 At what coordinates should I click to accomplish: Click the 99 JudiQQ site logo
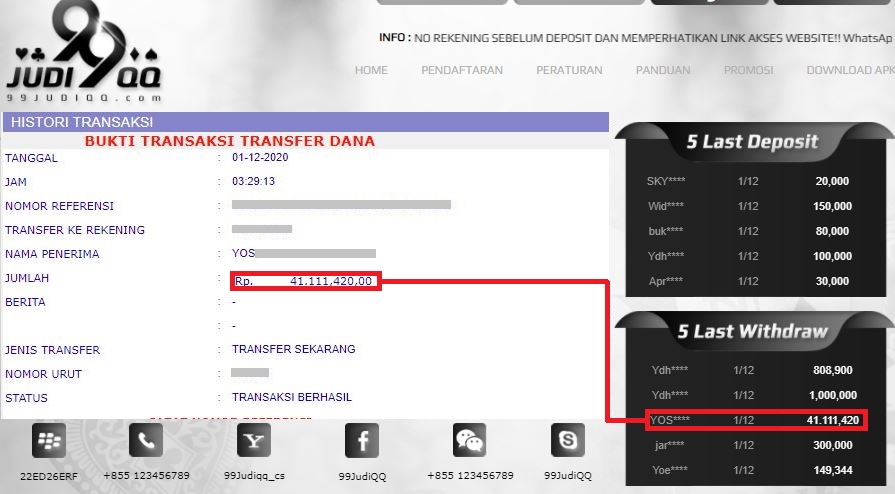pyautogui.click(x=84, y=53)
